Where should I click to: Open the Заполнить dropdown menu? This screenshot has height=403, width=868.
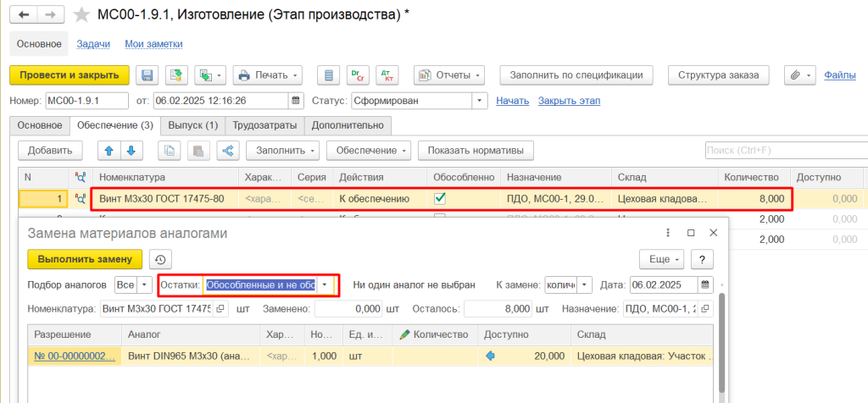[x=283, y=150]
